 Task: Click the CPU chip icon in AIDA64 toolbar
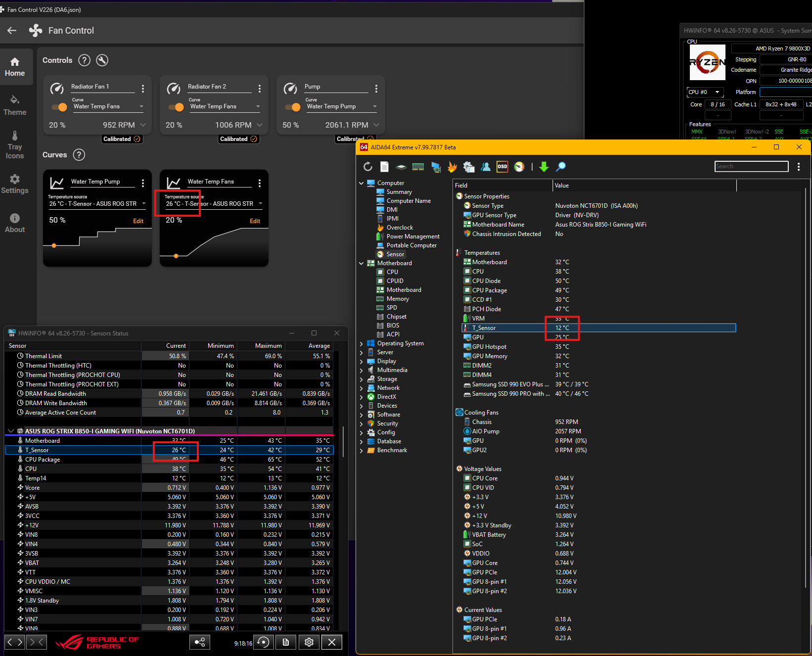[401, 167]
